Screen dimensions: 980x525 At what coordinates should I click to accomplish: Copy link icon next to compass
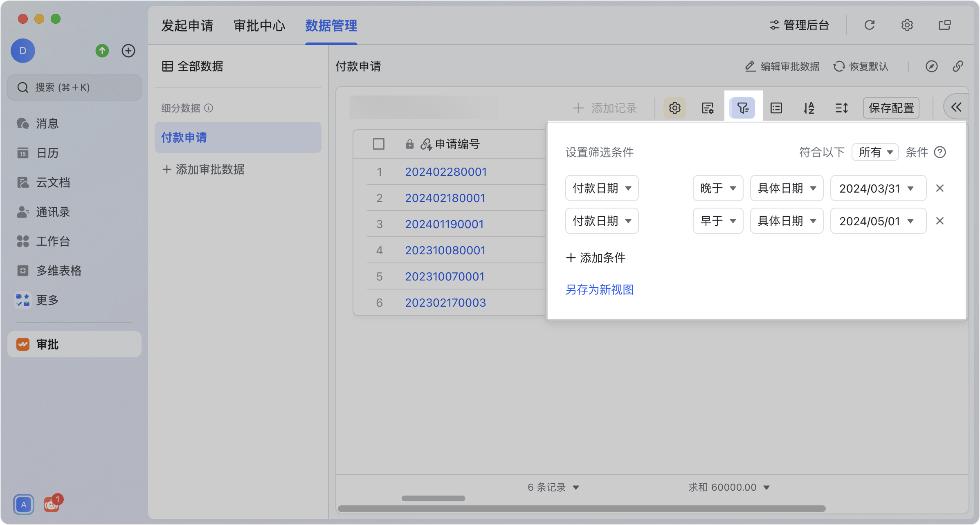958,66
